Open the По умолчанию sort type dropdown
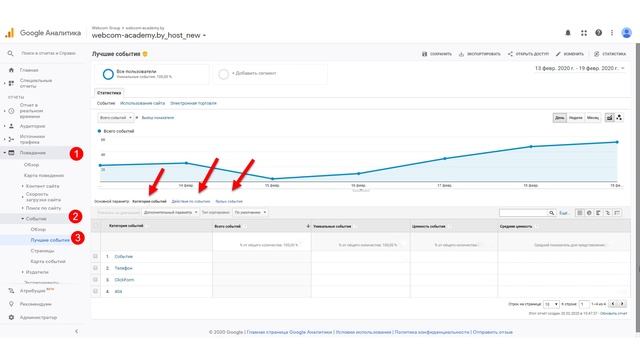 point(250,212)
